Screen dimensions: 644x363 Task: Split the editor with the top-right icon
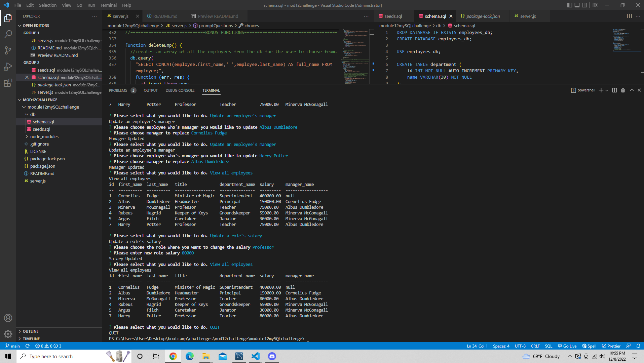629,16
